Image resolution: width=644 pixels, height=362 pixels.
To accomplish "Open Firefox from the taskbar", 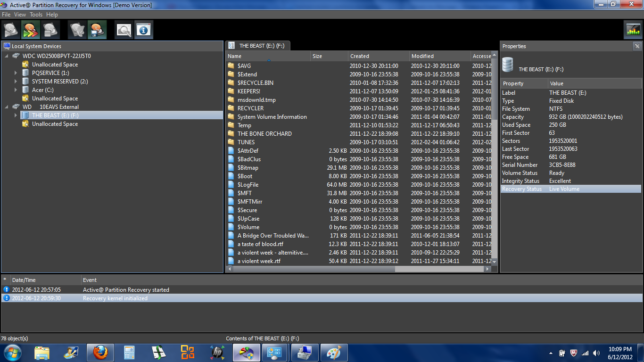I will (100, 353).
